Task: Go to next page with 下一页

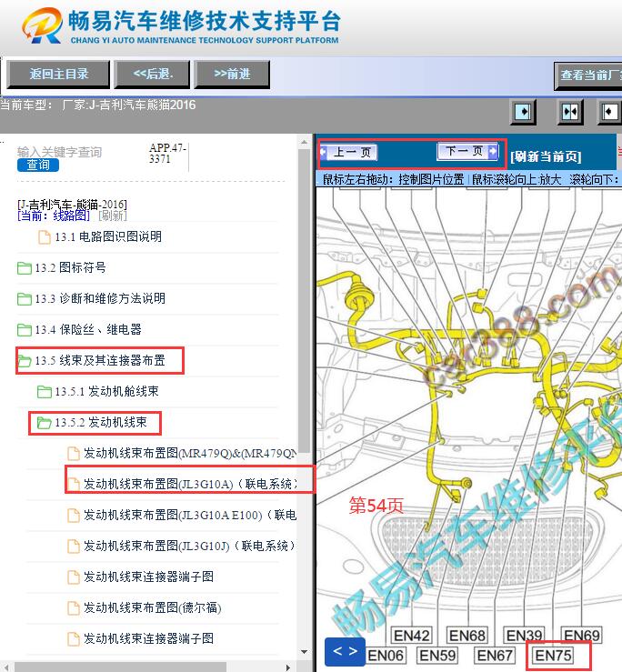Action: click(x=467, y=151)
